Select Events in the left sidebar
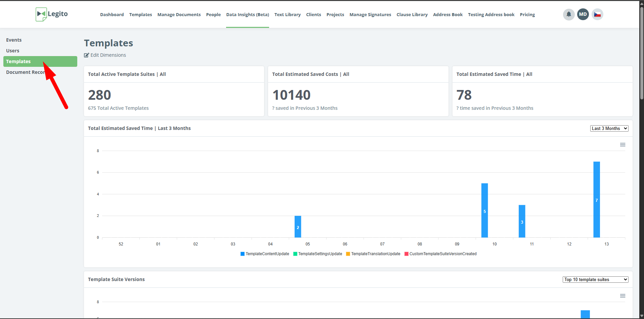The height and width of the screenshot is (319, 644). tap(14, 40)
